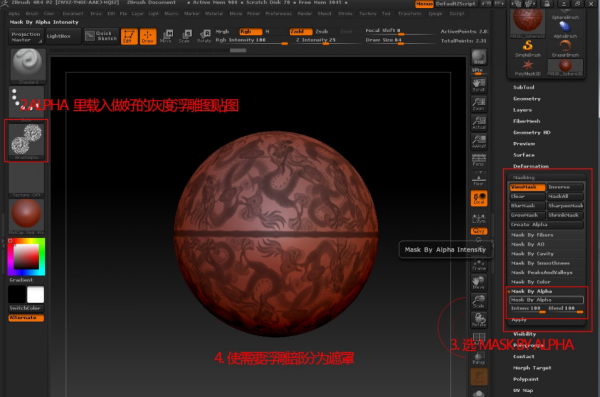Screen dimensions: 600x397
Task: Set view to Actual size
Action: tap(479, 122)
